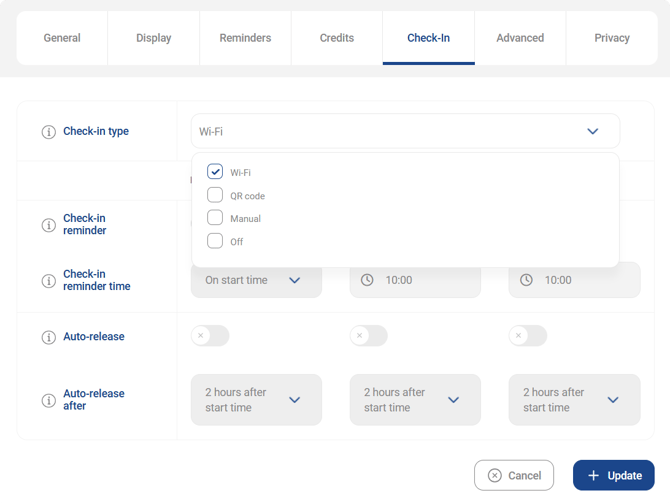Click the Update button
This screenshot has width=670, height=504.
[614, 475]
